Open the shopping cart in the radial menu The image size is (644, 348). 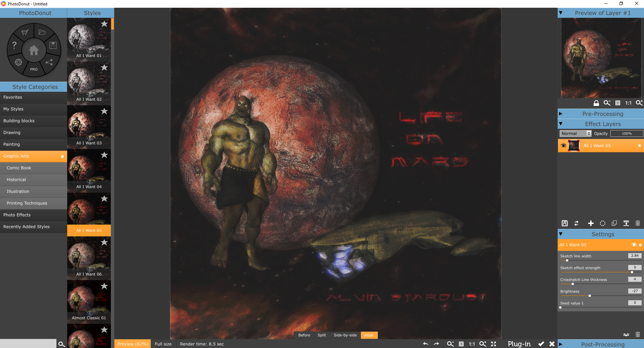tap(25, 32)
